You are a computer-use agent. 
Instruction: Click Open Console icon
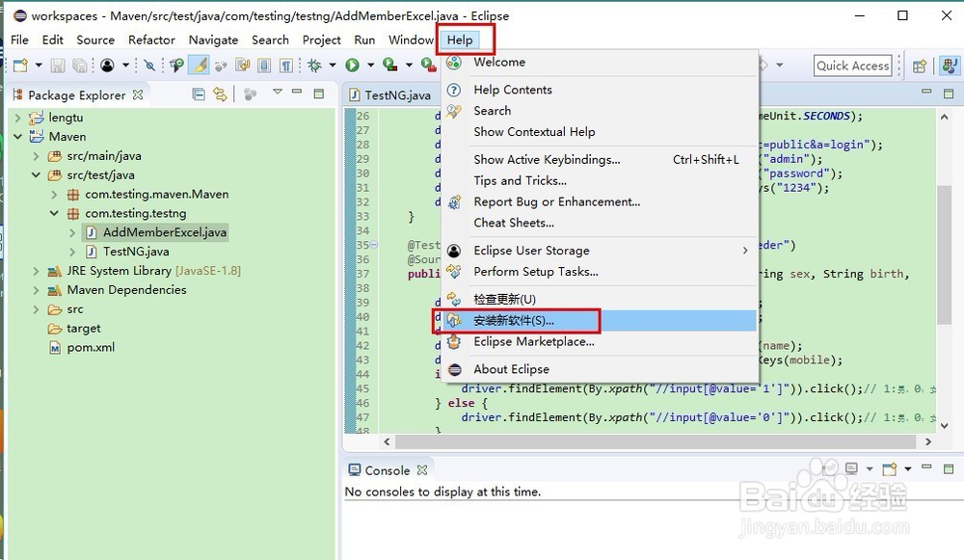890,469
